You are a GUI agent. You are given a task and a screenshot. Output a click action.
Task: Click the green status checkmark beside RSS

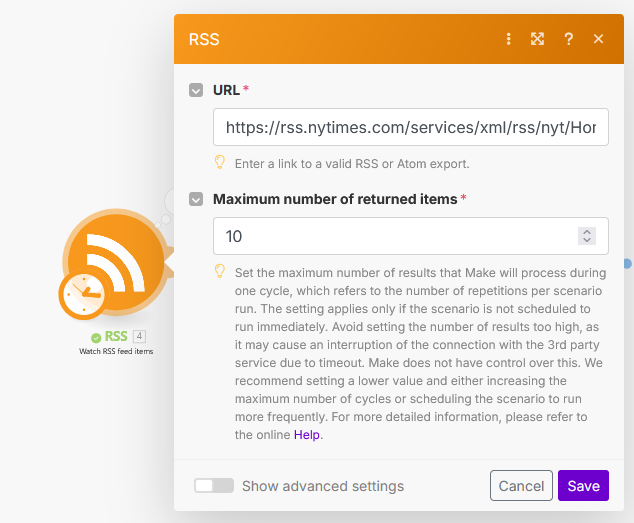[96, 337]
